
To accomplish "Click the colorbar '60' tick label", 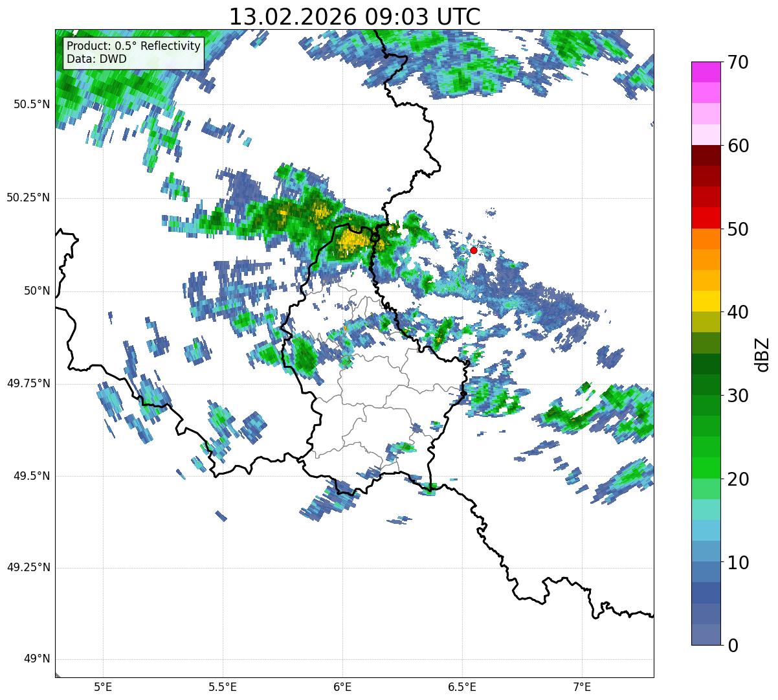I will coord(738,146).
